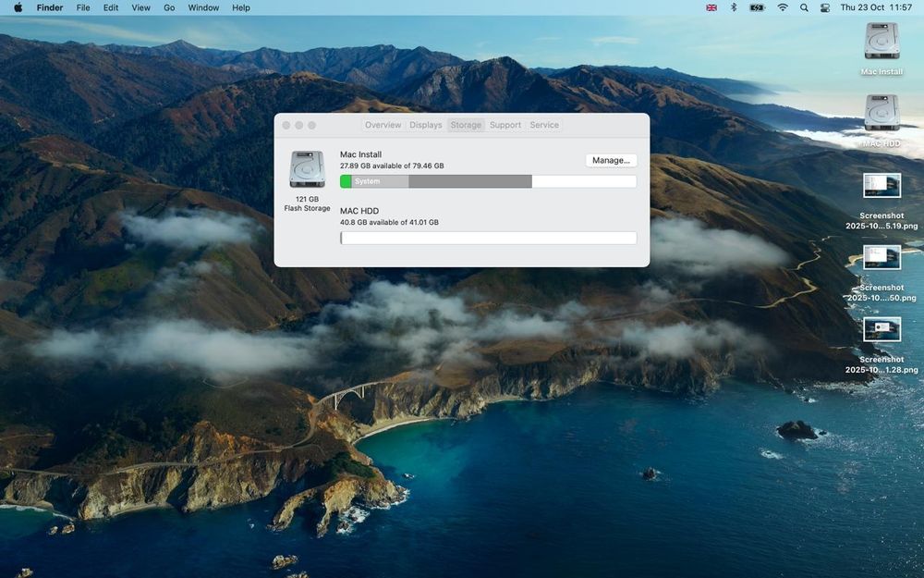Select the Mac Install desktop drive icon

pos(881,42)
